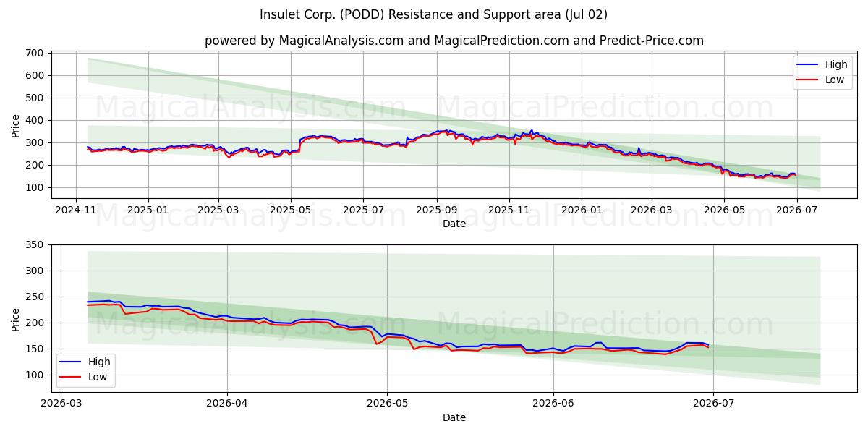Click the '2025-11' label on the top x-axis
Viewport: 868px width, 434px height.
coord(509,210)
